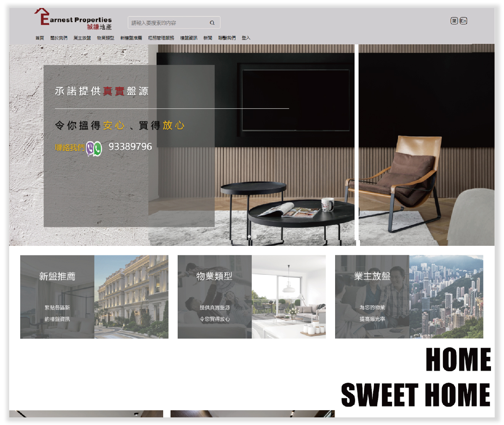This screenshot has width=504, height=425.
Task: Click the Viber contact icon
Action: point(90,148)
